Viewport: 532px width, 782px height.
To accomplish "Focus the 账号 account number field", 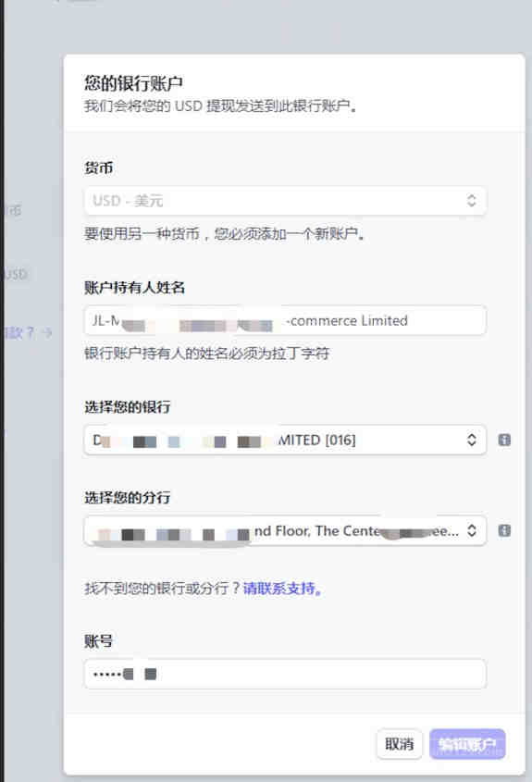I will pyautogui.click(x=285, y=675).
